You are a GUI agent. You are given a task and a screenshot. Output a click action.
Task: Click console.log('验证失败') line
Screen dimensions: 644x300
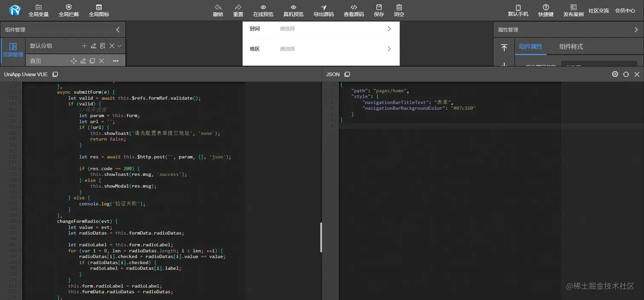pyautogui.click(x=112, y=204)
